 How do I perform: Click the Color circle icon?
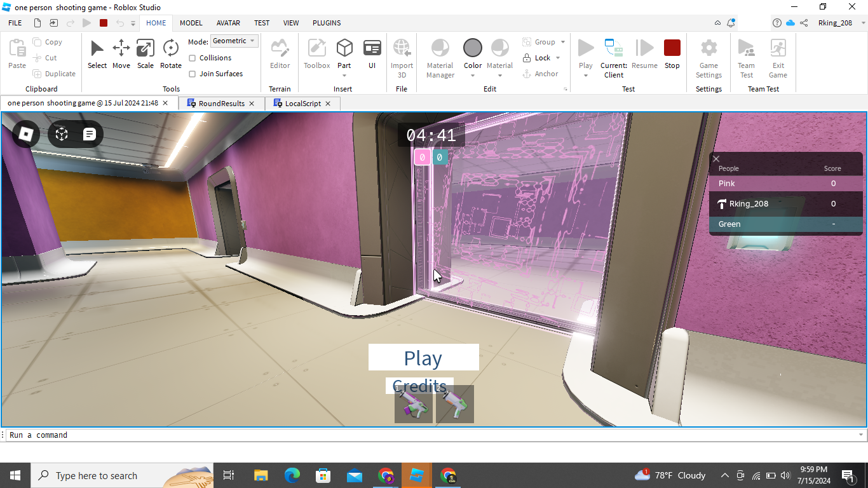[x=473, y=48]
